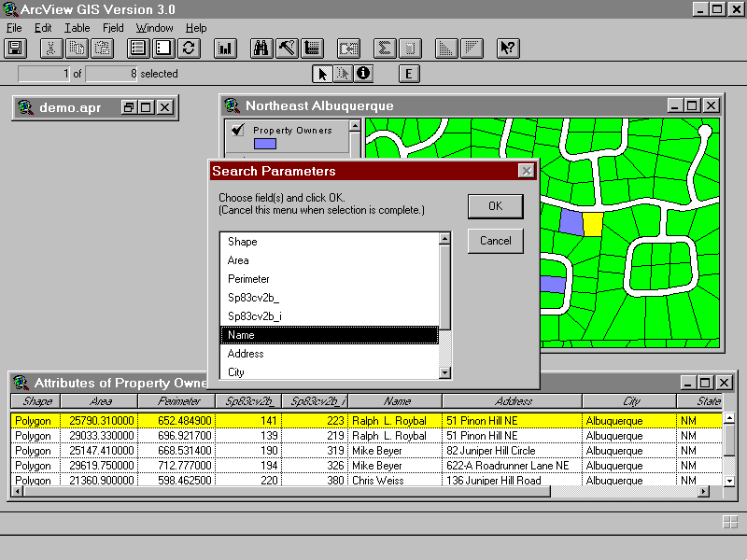Click the Summarize sigma icon

point(385,49)
